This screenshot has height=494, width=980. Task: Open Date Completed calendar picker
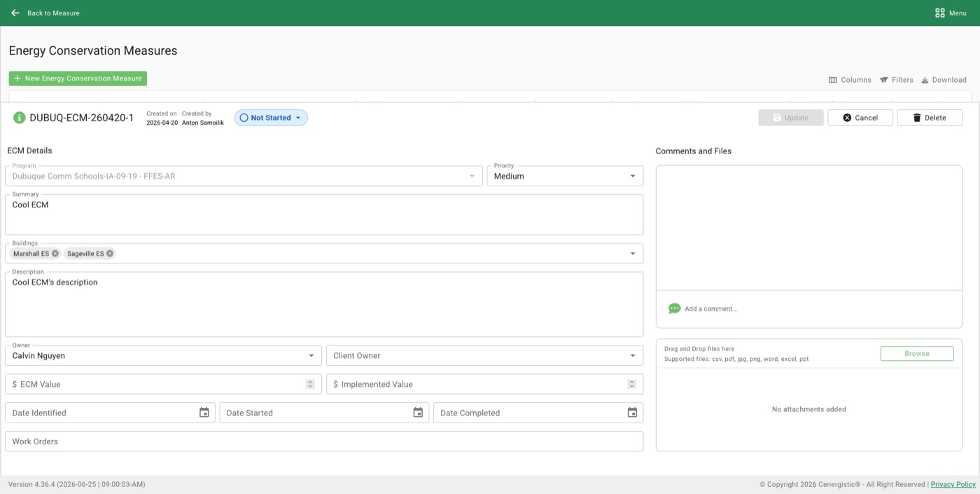click(x=632, y=413)
